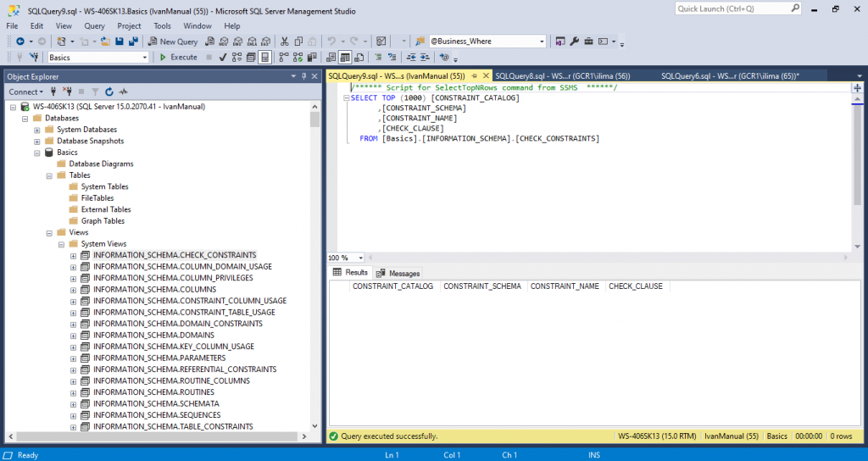Click the Save All icon
This screenshot has height=461, width=868.
[x=133, y=42]
